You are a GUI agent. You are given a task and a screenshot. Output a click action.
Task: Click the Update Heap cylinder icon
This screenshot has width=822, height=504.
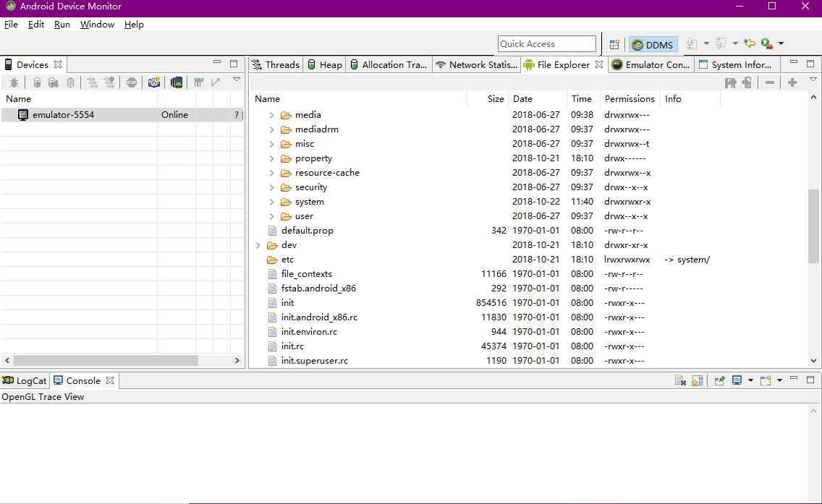37,82
